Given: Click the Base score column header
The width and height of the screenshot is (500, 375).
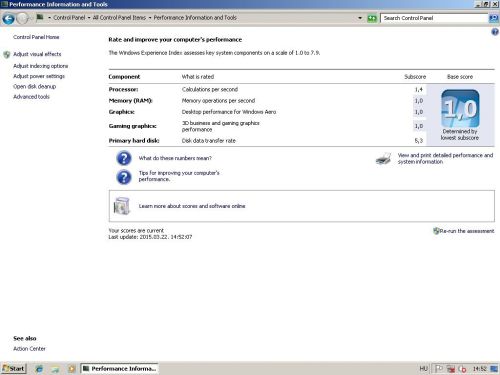Looking at the screenshot, I should pyautogui.click(x=460, y=77).
